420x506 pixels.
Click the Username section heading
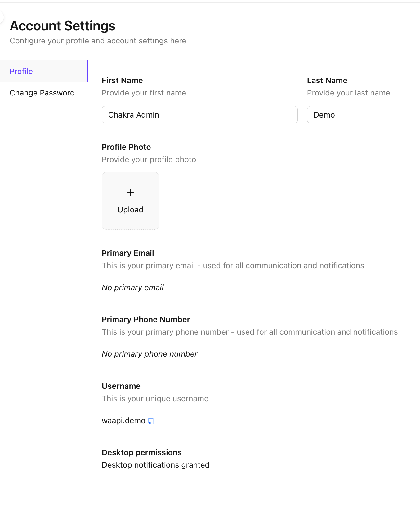point(121,386)
